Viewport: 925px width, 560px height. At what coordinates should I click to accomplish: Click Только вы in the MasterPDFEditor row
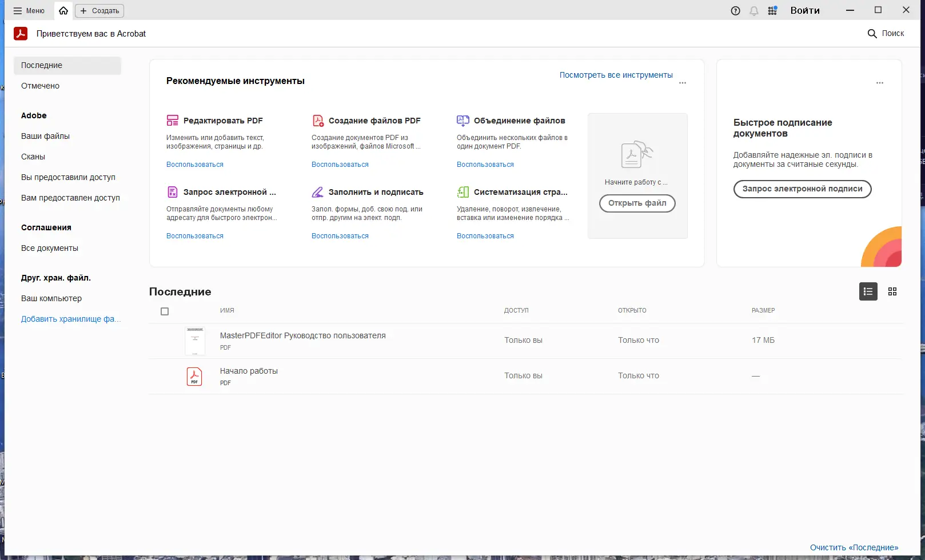523,340
